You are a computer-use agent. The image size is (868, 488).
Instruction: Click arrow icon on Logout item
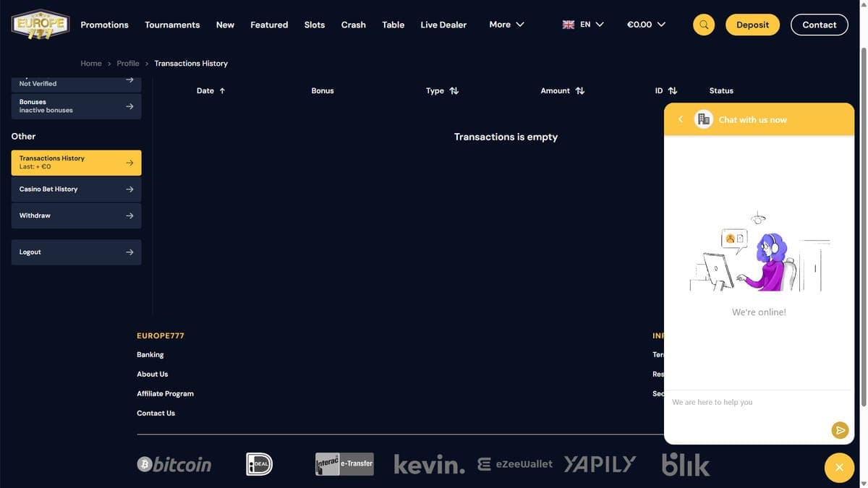[x=129, y=252]
